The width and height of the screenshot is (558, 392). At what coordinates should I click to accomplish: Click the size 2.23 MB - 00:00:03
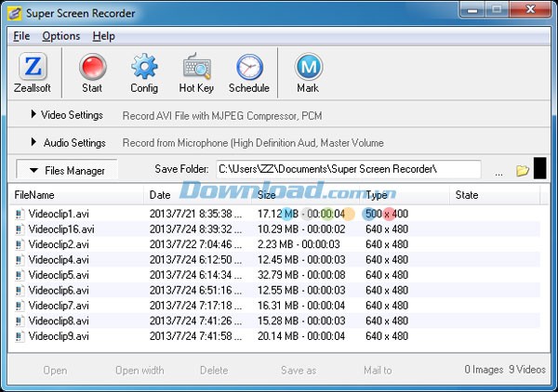[x=299, y=244]
